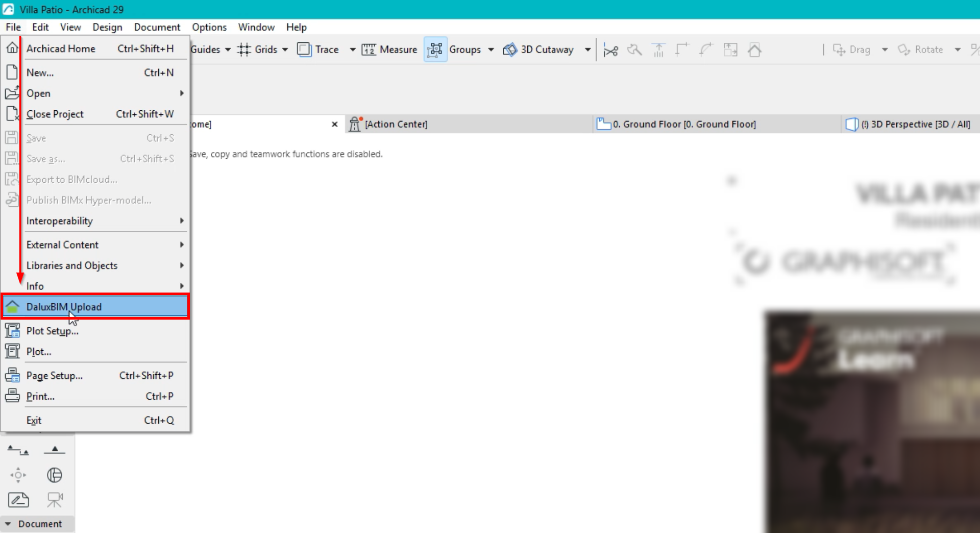
Task: Expand the Interoperability submenu
Action: (x=95, y=221)
